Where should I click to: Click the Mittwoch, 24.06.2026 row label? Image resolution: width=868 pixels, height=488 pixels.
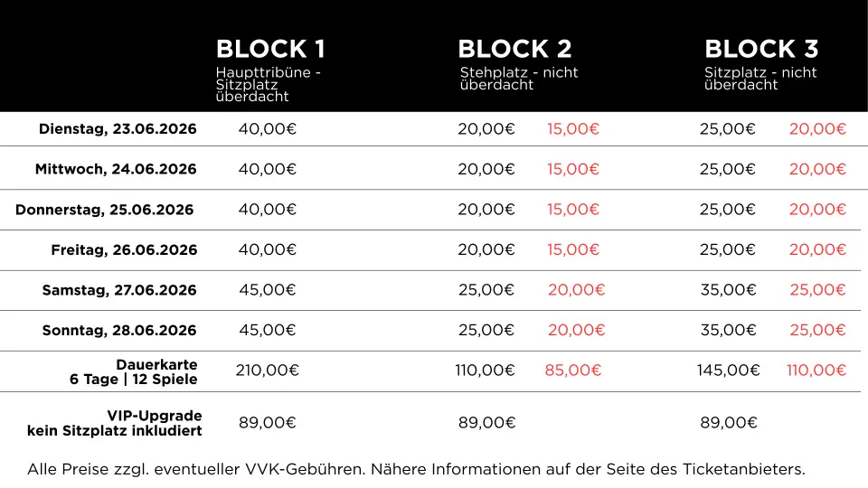(116, 169)
